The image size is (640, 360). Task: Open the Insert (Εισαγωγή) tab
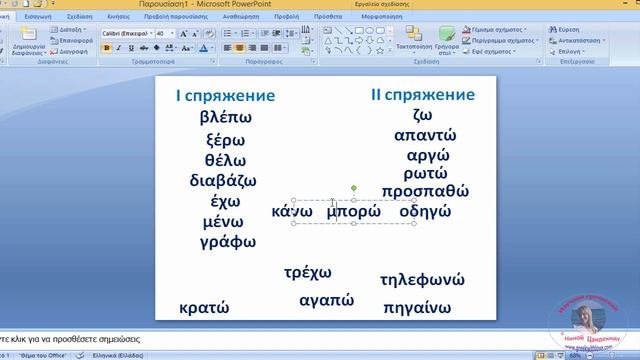click(38, 17)
